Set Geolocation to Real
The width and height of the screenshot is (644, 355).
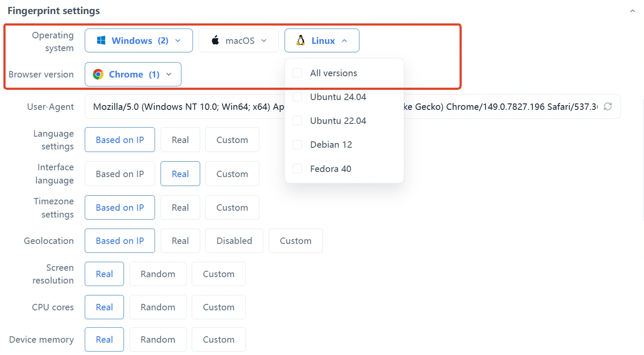click(180, 240)
